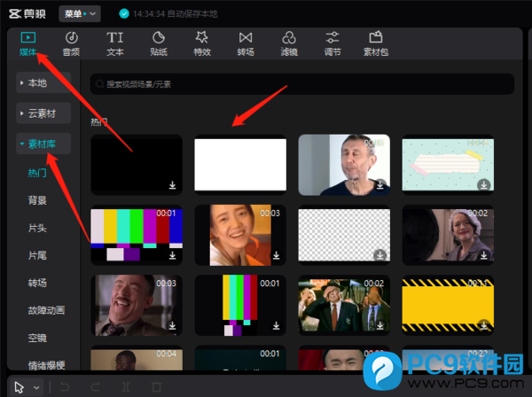Click the auto-save status check icon
Viewport: 532px width, 397px height.
[124, 13]
